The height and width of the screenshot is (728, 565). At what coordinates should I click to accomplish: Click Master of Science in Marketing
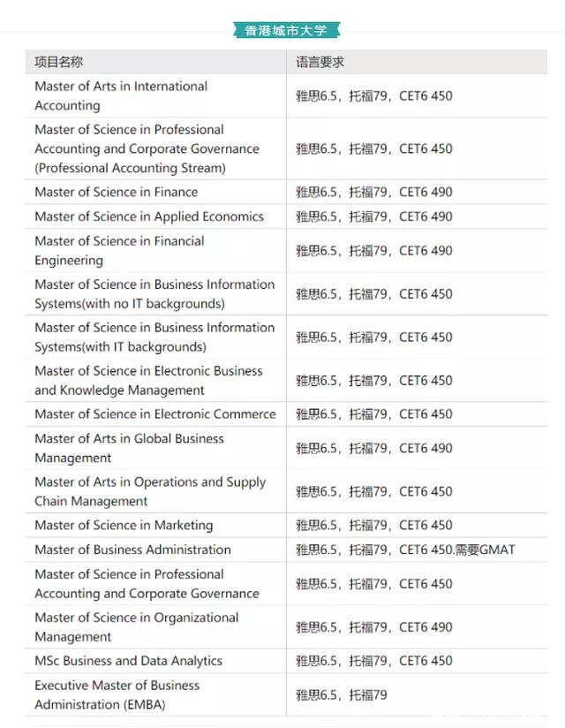[124, 525]
